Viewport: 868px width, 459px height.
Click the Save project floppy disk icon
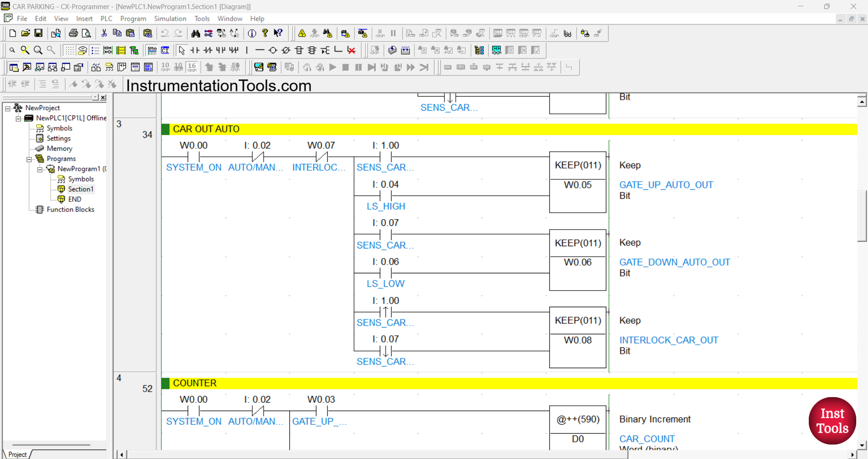38,33
